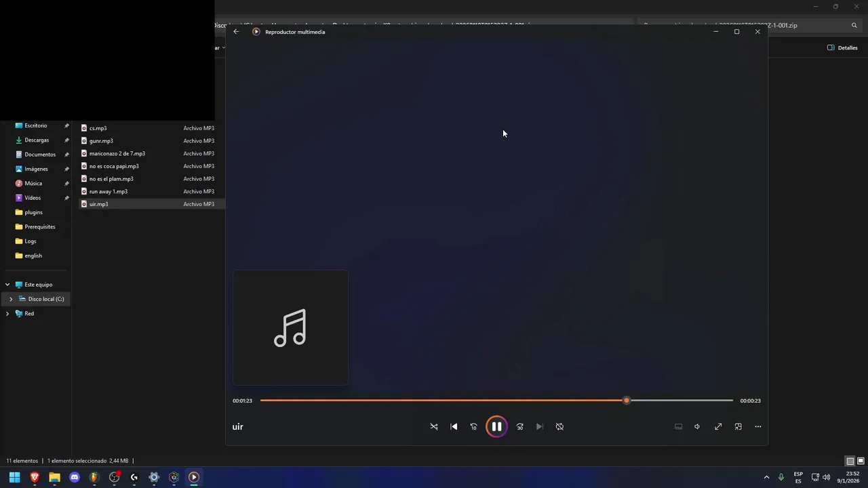The image size is (868, 488).
Task: Click the Explorer search icon
Action: [854, 25]
